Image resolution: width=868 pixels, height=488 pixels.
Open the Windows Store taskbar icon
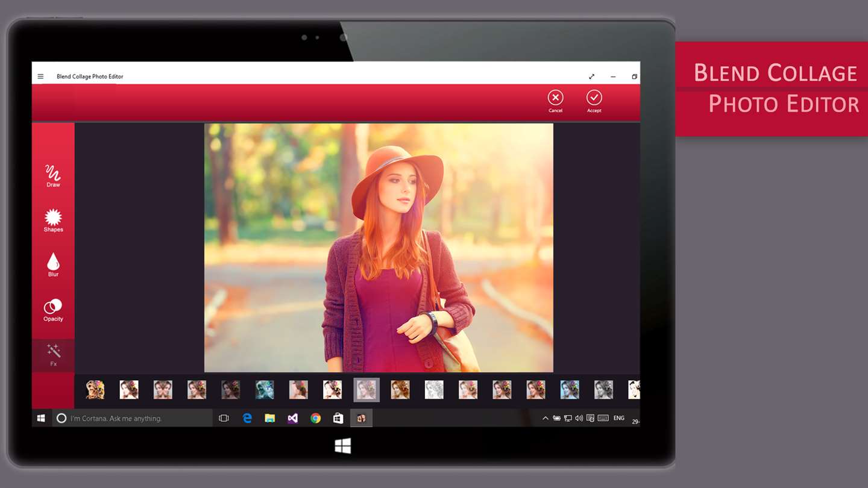point(338,418)
